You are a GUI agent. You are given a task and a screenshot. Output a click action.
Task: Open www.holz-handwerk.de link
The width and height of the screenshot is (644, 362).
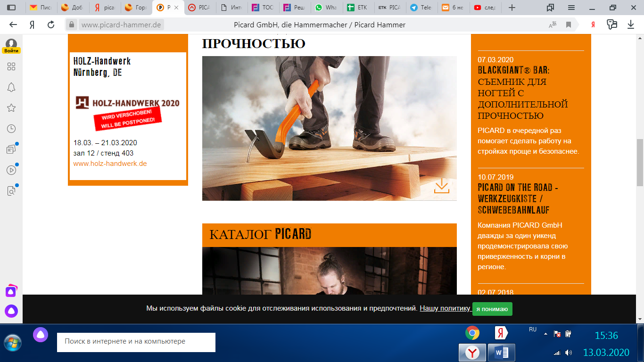[110, 164]
